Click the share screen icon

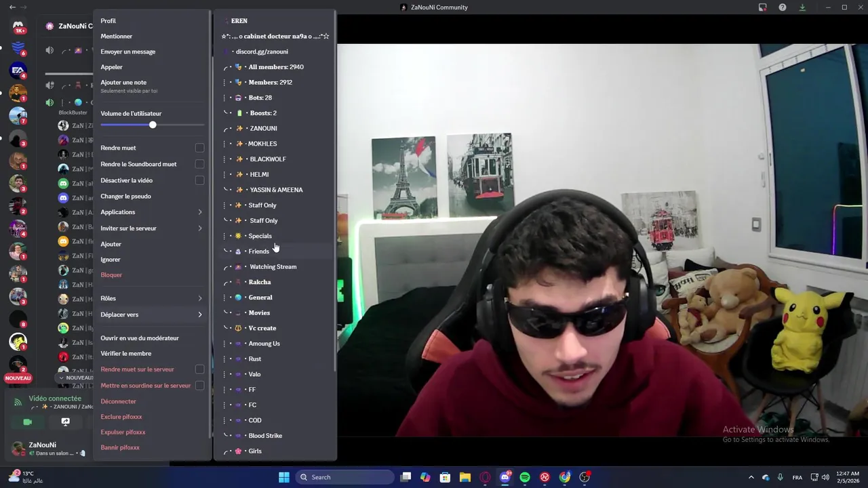click(x=65, y=422)
